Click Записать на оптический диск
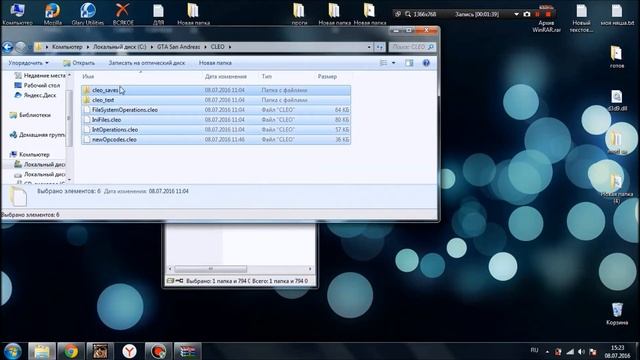This screenshot has height=360, width=640. (x=147, y=63)
